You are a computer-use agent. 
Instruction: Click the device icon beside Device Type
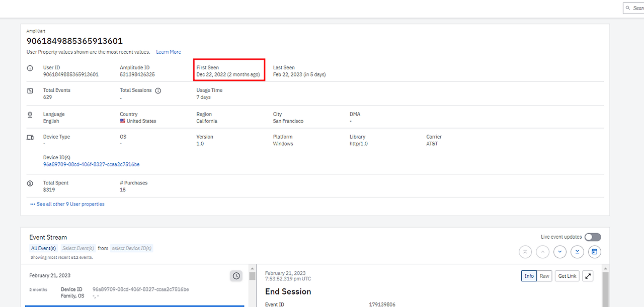[30, 137]
